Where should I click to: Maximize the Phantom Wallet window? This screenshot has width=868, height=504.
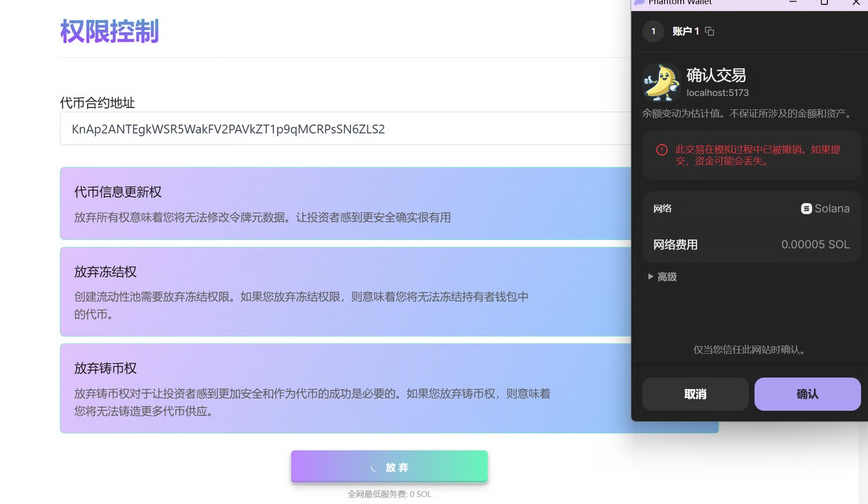click(x=824, y=2)
